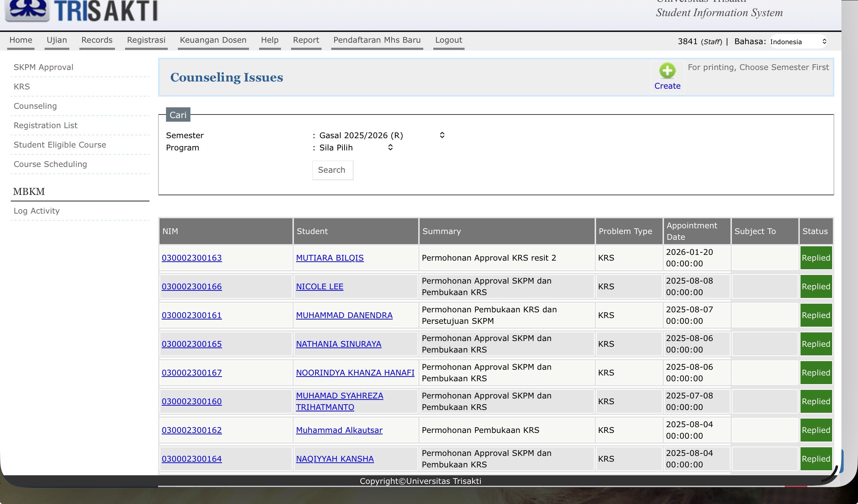Open the Registrasi menu
Image resolution: width=858 pixels, height=504 pixels.
coord(146,40)
